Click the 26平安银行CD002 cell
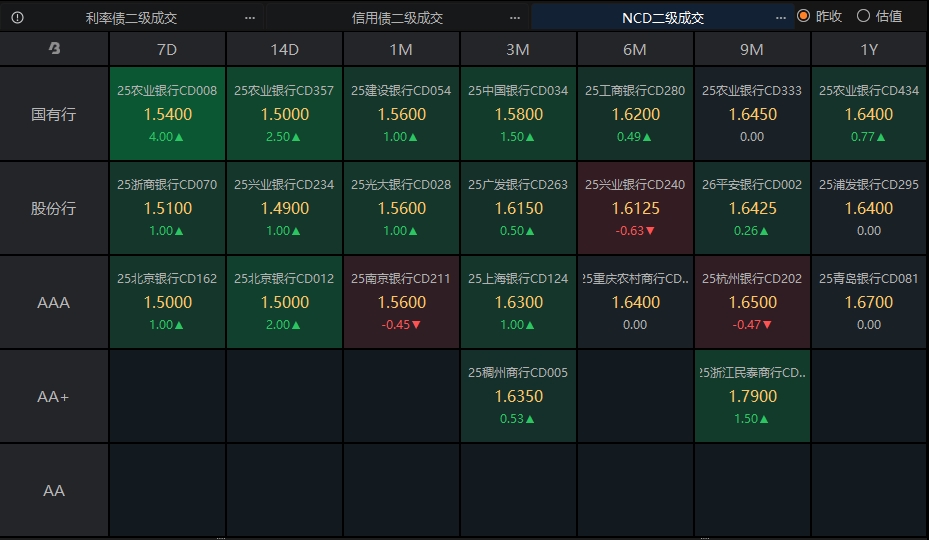929x540 pixels. point(752,208)
